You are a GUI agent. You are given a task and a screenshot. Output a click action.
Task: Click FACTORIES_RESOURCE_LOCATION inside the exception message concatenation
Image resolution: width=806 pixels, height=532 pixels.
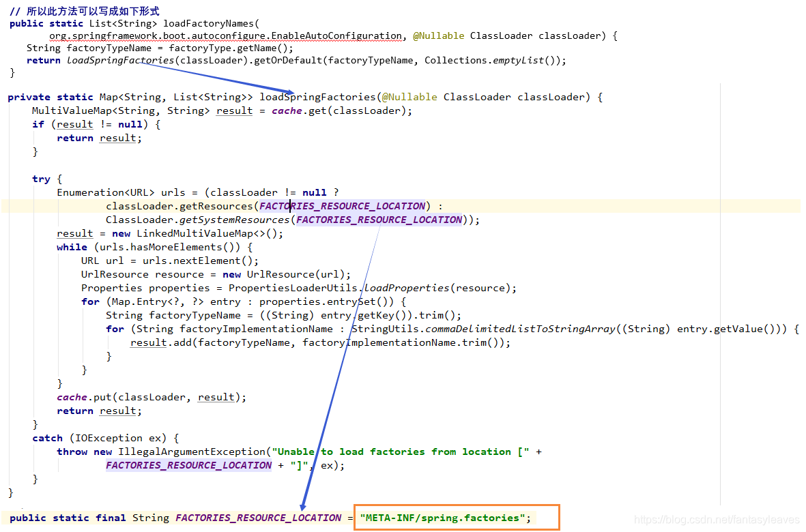point(189,465)
